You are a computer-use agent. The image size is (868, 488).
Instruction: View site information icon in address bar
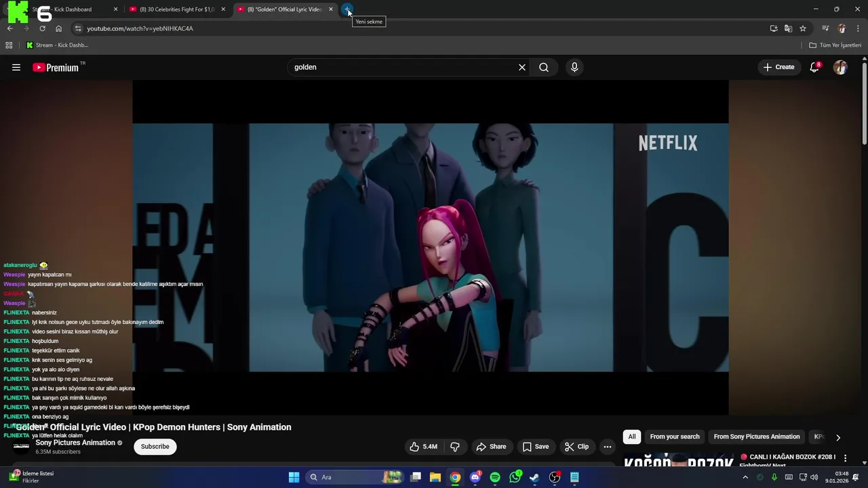[78, 28]
